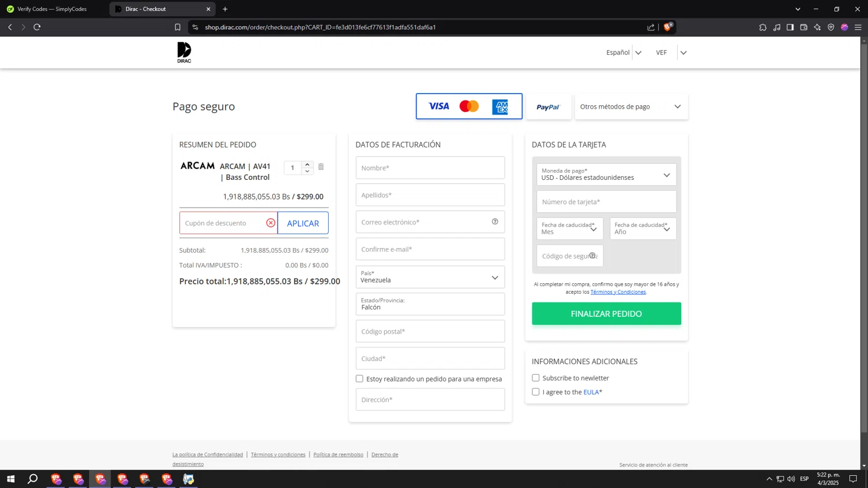The height and width of the screenshot is (488, 868).
Task: Open a new browser tab
Action: tap(225, 9)
